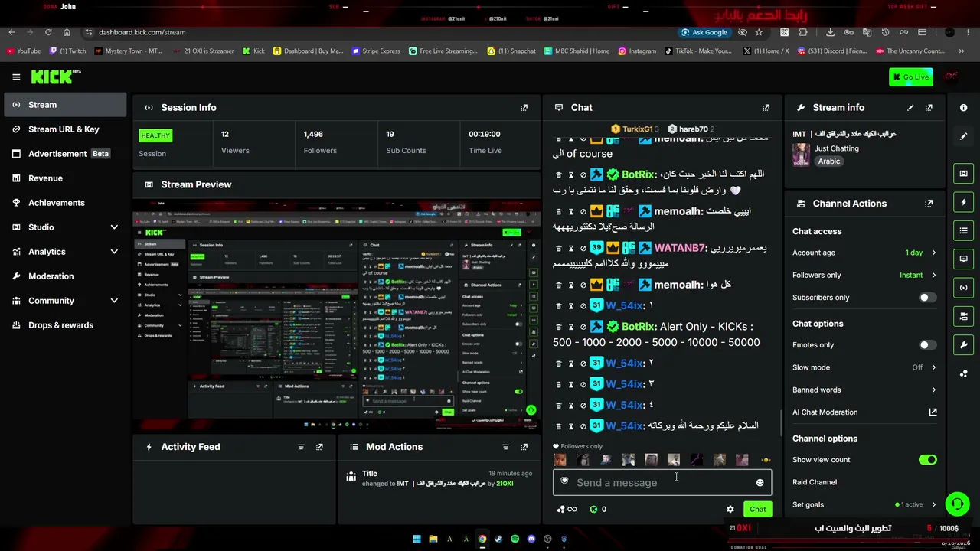This screenshot has height=551, width=980.
Task: Click the info icon in right sidebar
Action: tap(963, 108)
